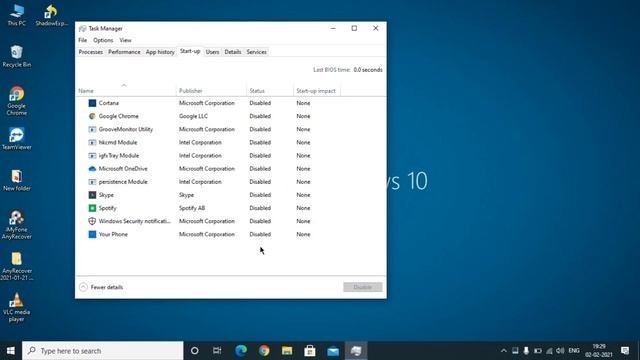Open the Options menu
Viewport: 640px width, 360px height.
point(103,40)
